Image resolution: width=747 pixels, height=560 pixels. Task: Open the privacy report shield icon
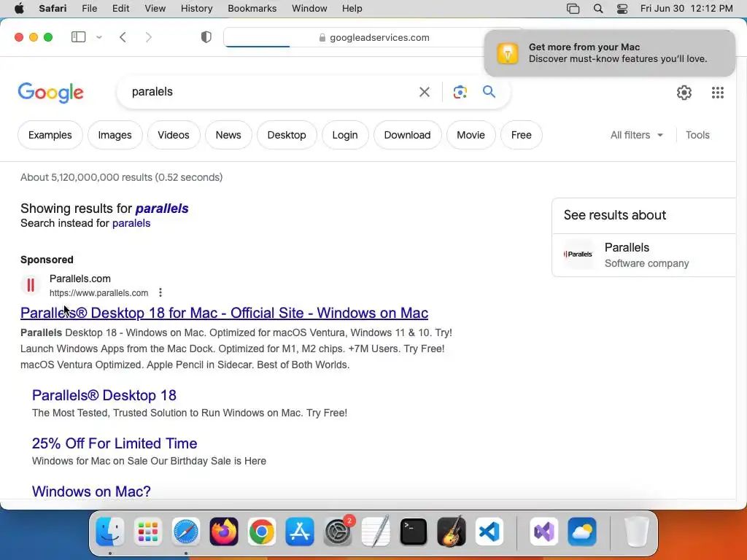tap(206, 37)
